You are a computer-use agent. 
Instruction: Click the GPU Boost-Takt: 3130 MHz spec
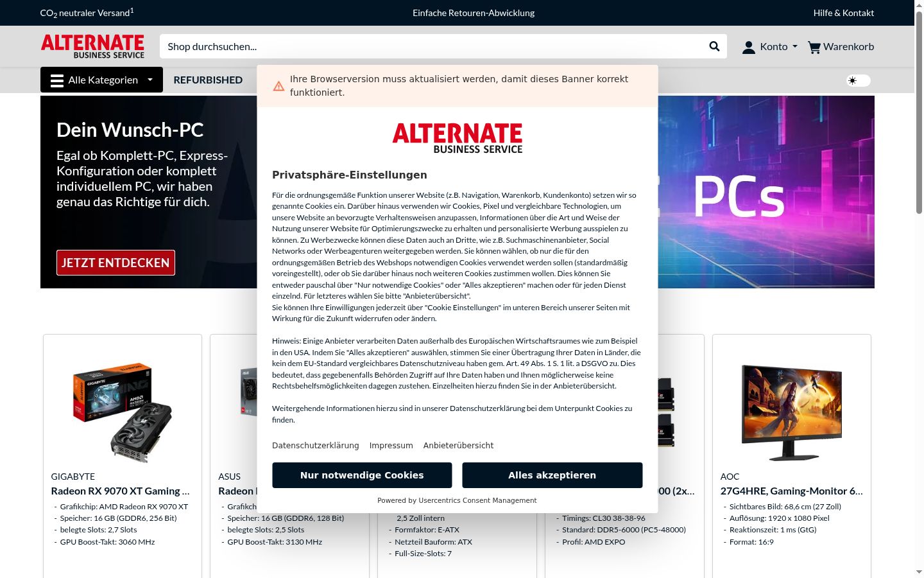tap(275, 542)
